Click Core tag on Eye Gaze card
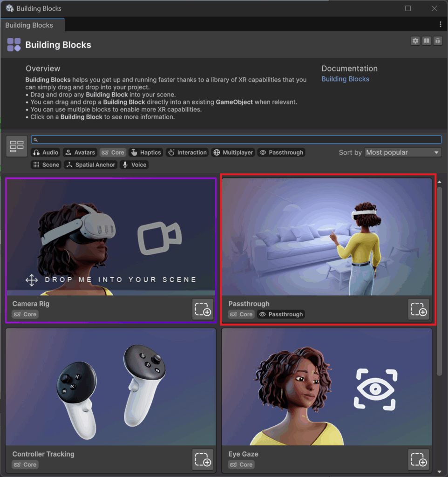The height and width of the screenshot is (477, 448). pyautogui.click(x=242, y=464)
